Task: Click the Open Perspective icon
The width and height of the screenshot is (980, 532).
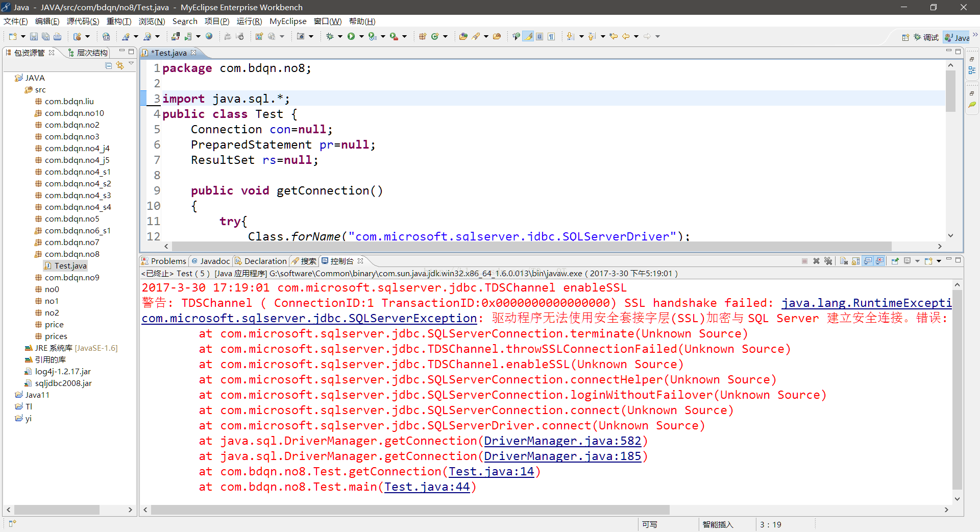Action: tap(905, 37)
